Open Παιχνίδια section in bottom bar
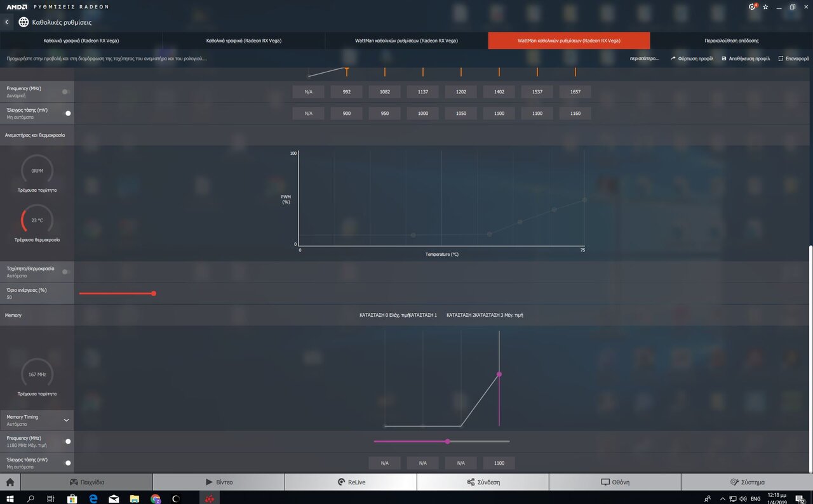813x504 pixels. (86, 482)
